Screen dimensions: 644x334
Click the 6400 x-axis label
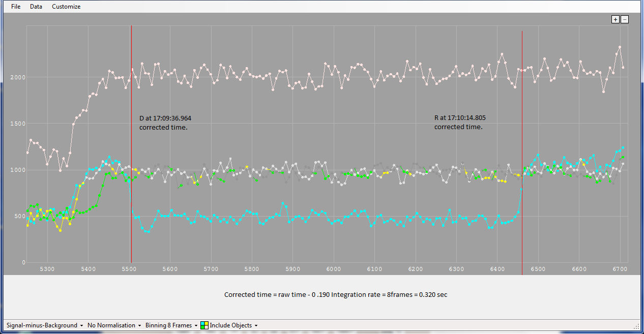coord(497,268)
